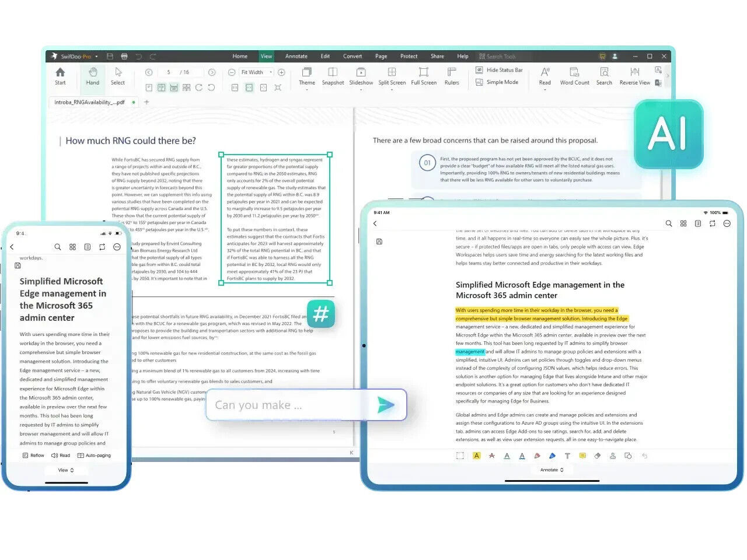747x560 pixels.
Task: Tap the save icon on tablet left margin
Action: coord(379,242)
